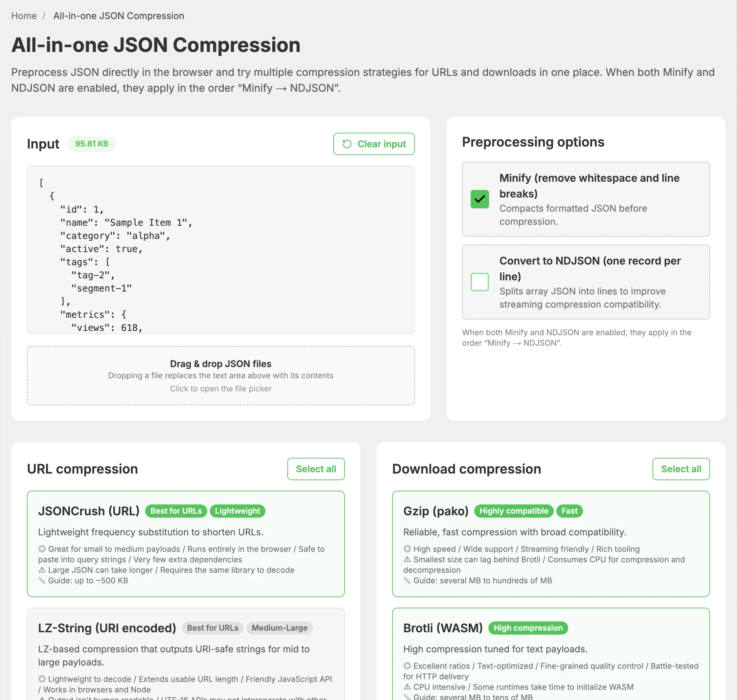Click the Clear input refresh icon
The image size is (737, 700).
[347, 144]
